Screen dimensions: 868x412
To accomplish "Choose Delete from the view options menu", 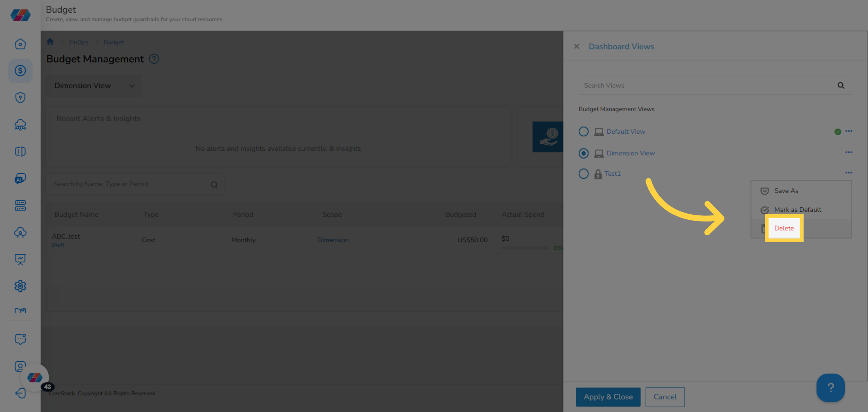I will point(784,228).
